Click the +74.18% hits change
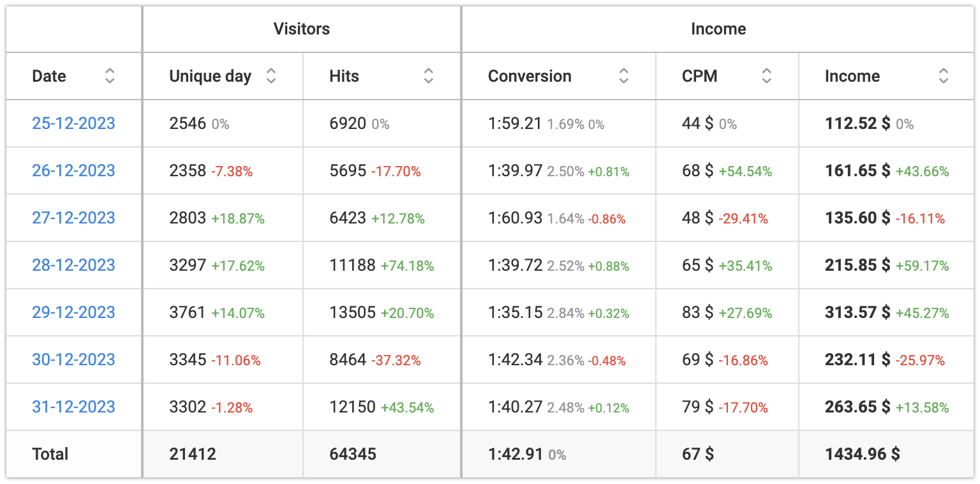This screenshot has width=980, height=484. click(408, 266)
